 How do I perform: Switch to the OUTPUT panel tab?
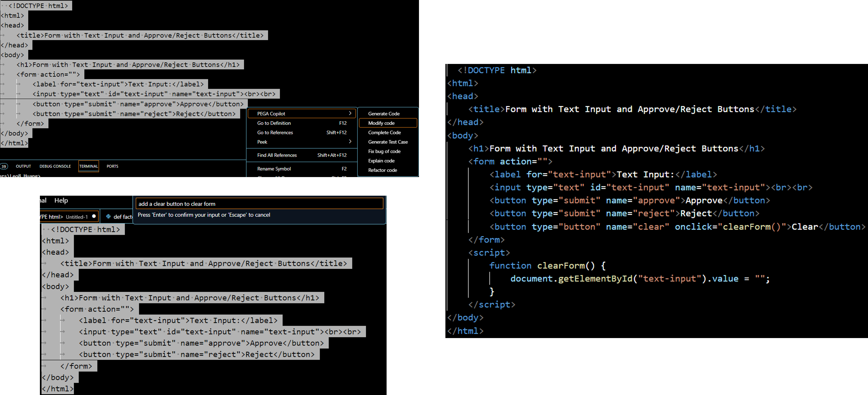click(23, 166)
